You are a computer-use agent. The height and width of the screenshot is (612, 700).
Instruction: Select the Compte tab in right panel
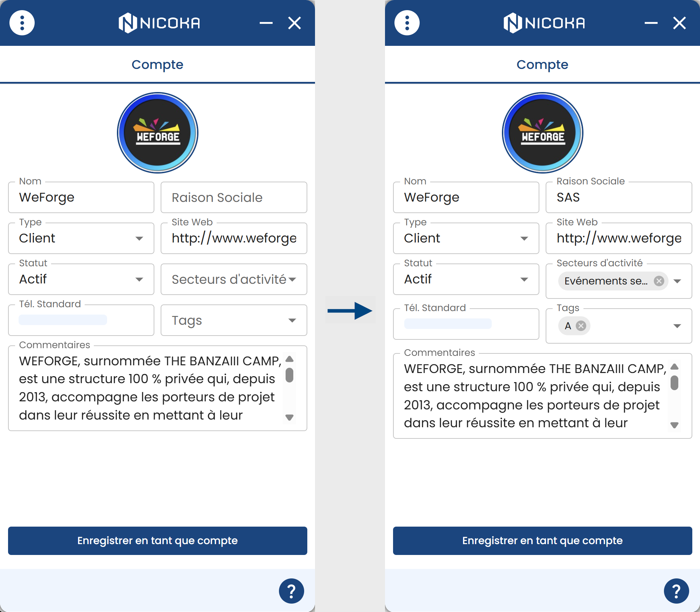click(542, 65)
